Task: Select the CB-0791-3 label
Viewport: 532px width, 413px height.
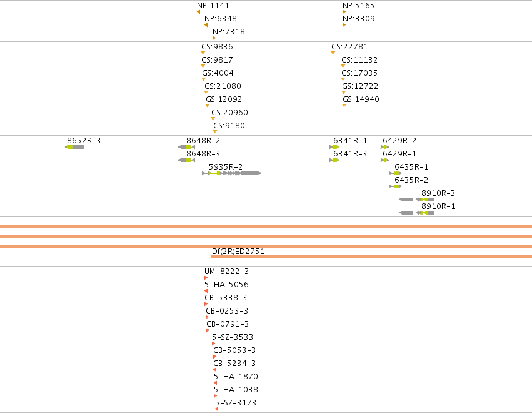Action: coord(228,324)
